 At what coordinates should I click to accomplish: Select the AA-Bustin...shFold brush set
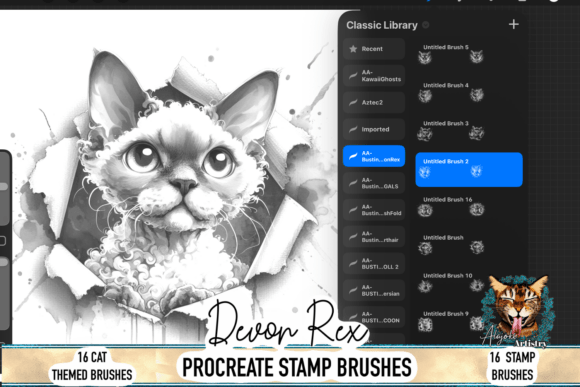click(374, 210)
